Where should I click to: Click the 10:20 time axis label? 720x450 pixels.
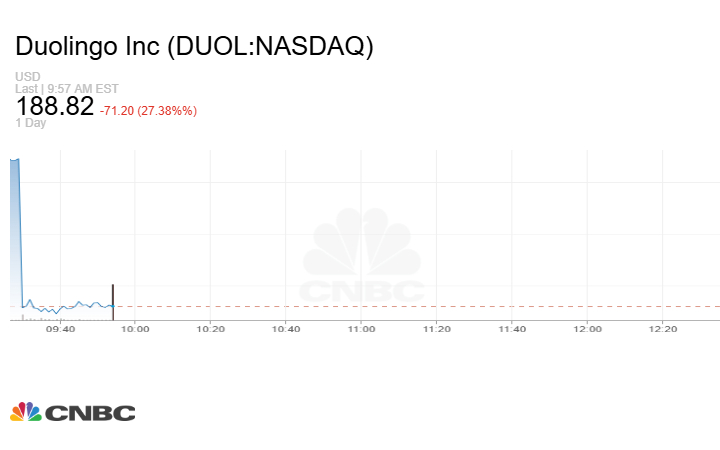[211, 328]
